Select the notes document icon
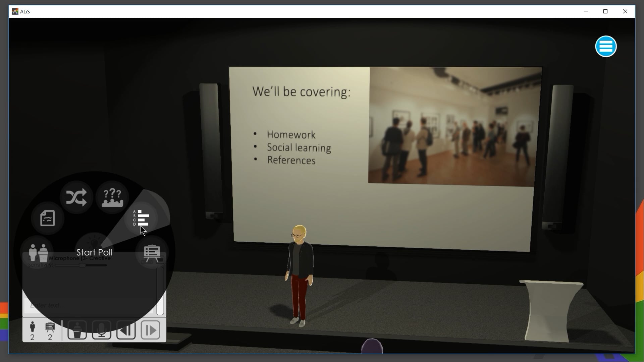644x362 pixels. tap(47, 218)
